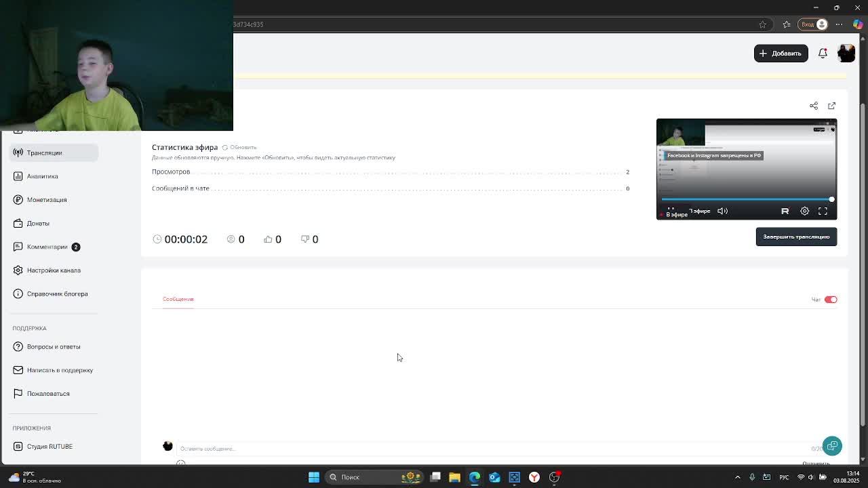Screen dimensions: 868x488
Task: Click the like counter thumbs-up icon
Action: pyautogui.click(x=268, y=239)
